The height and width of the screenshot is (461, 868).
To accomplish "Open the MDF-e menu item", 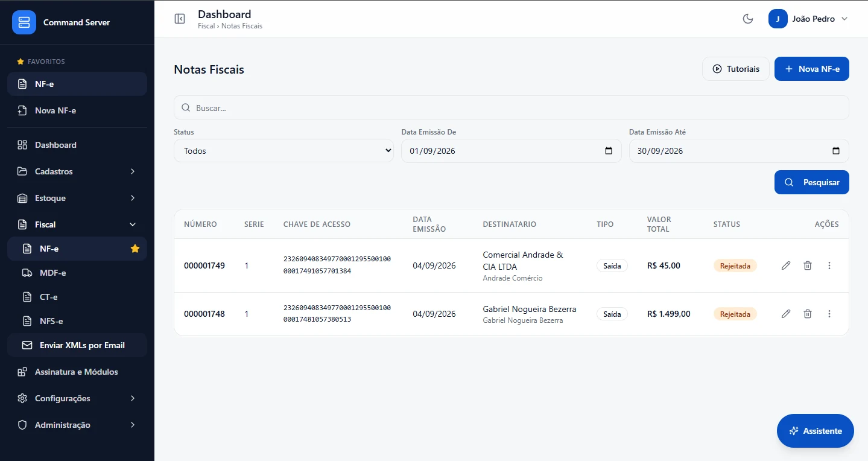I will [77, 273].
